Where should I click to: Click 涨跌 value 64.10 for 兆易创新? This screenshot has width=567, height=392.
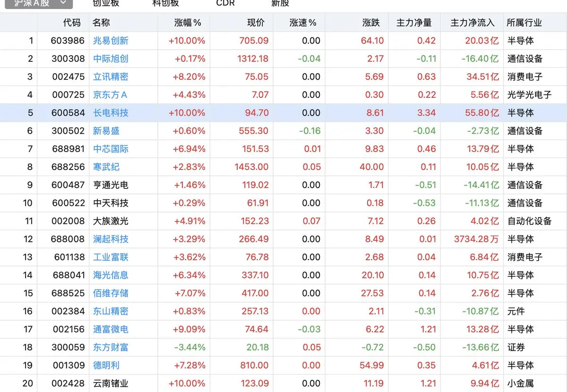pyautogui.click(x=372, y=41)
